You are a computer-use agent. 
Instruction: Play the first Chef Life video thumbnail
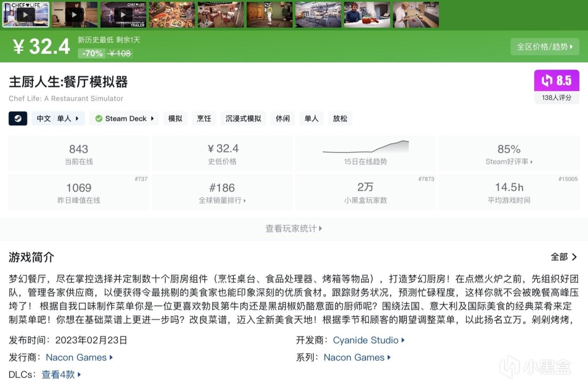pyautogui.click(x=26, y=15)
